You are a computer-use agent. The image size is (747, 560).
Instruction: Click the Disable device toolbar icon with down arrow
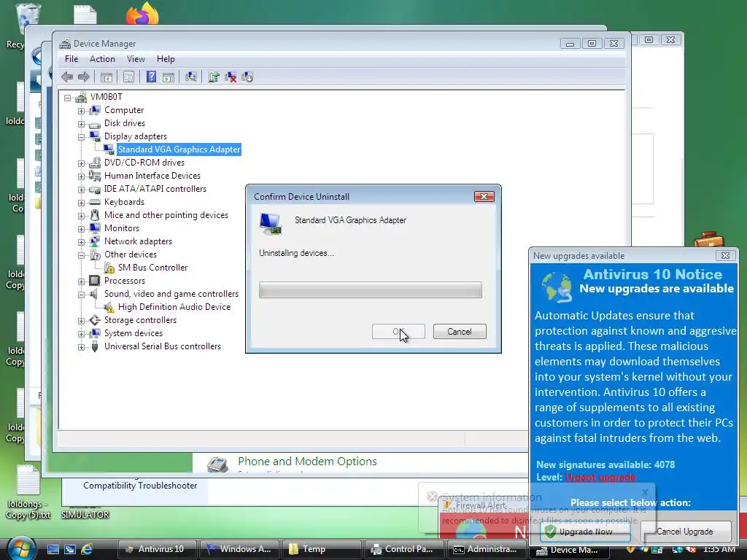pos(247,77)
